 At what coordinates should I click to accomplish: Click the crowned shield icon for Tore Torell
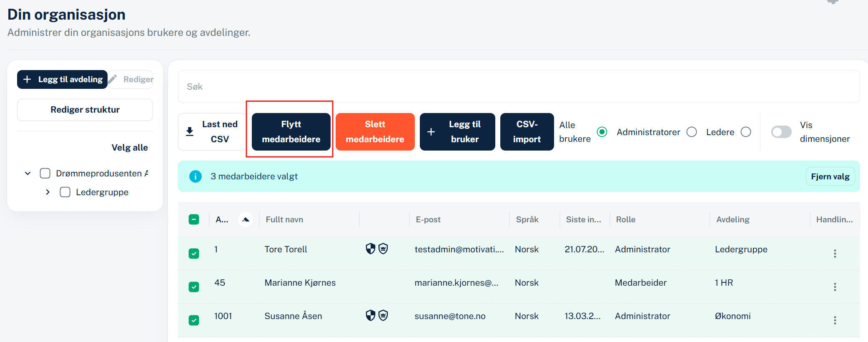click(383, 249)
